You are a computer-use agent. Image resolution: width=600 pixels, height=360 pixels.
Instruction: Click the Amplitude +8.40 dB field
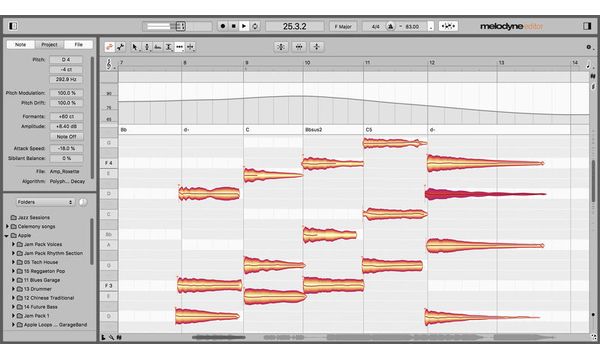66,126
